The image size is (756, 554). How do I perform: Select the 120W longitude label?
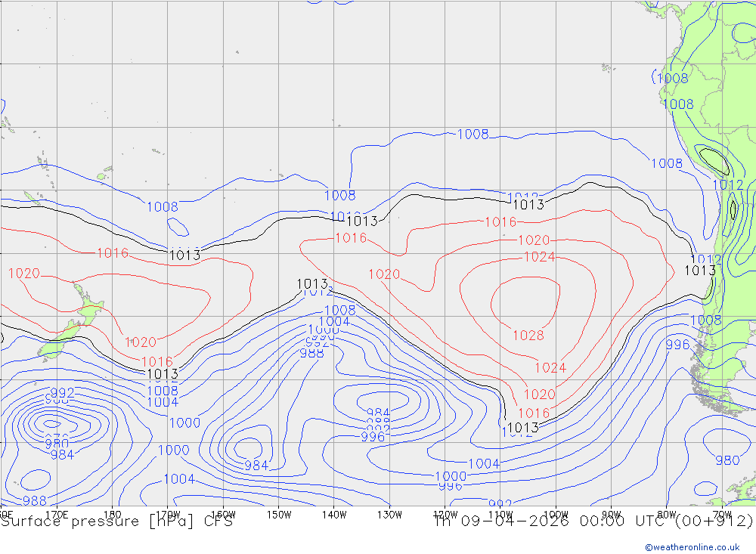(x=445, y=515)
